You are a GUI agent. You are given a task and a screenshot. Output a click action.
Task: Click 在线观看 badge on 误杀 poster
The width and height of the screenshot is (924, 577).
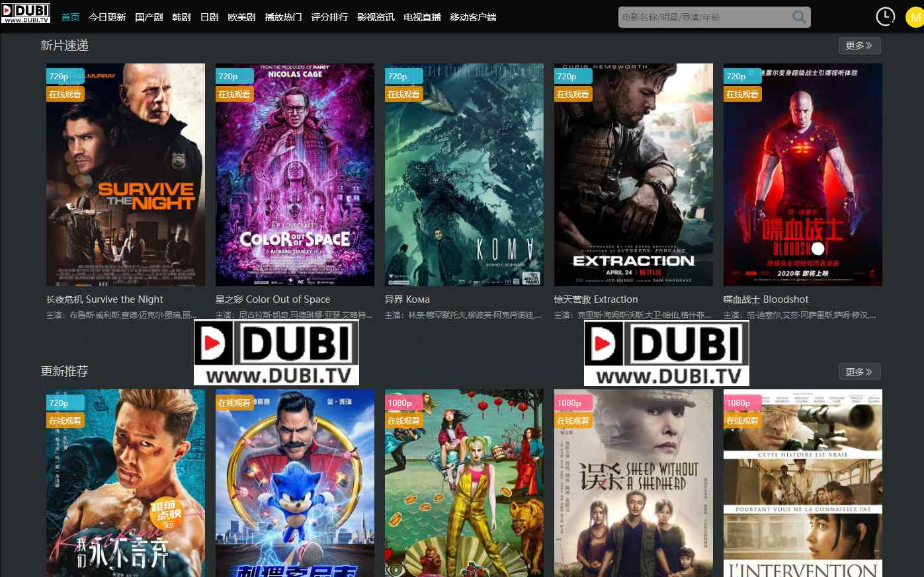point(573,421)
